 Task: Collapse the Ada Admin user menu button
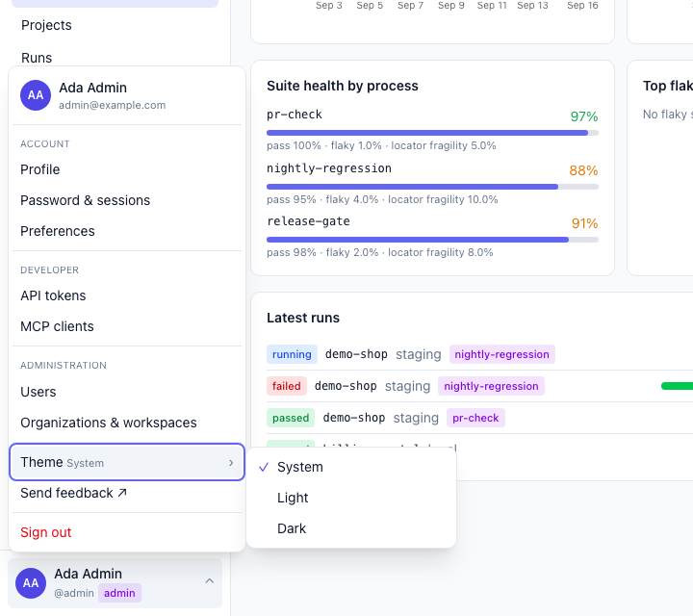(115, 583)
